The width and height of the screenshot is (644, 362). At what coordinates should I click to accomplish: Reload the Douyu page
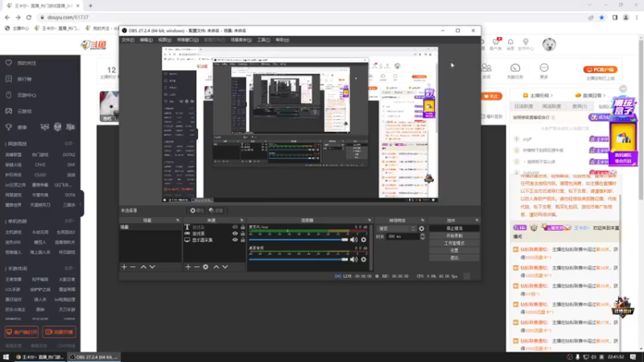(x=29, y=17)
